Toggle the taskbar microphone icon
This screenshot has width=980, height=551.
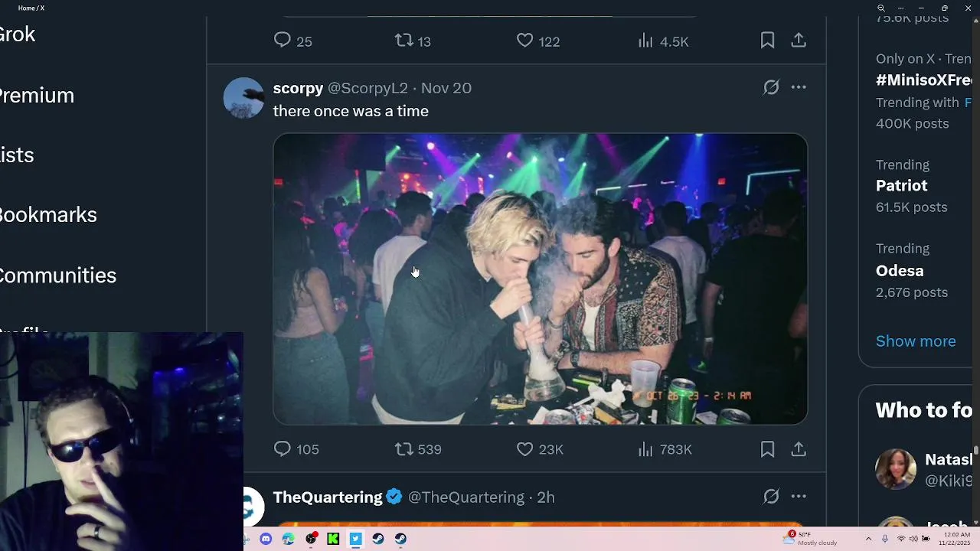(x=885, y=539)
